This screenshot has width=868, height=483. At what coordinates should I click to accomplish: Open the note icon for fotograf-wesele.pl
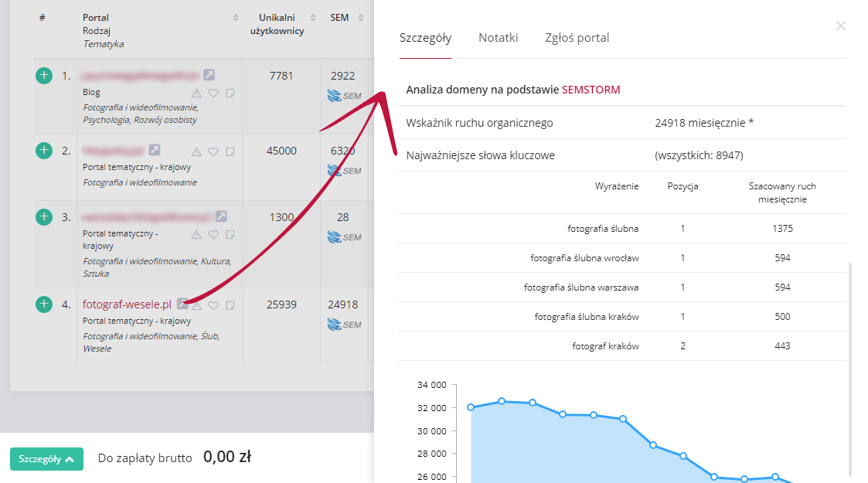[230, 305]
